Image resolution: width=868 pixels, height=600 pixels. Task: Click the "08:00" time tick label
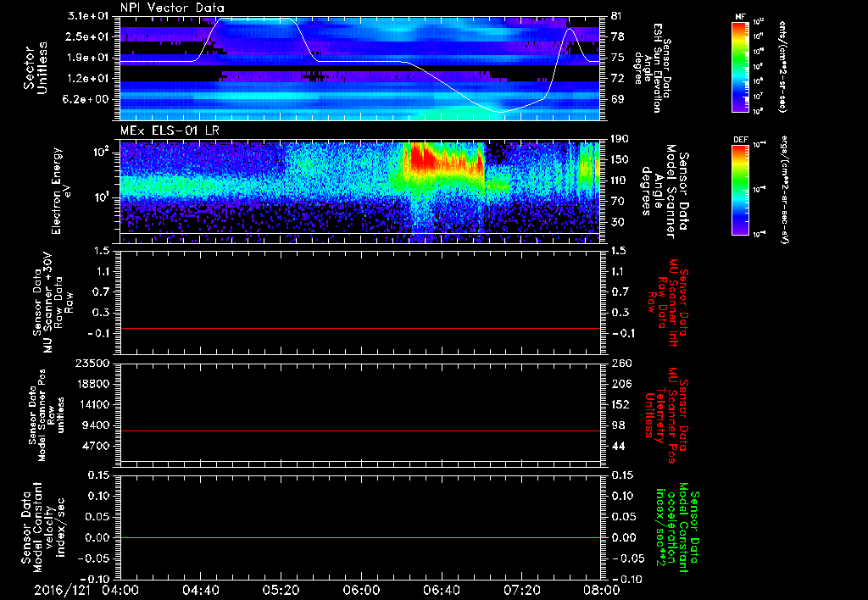[600, 590]
